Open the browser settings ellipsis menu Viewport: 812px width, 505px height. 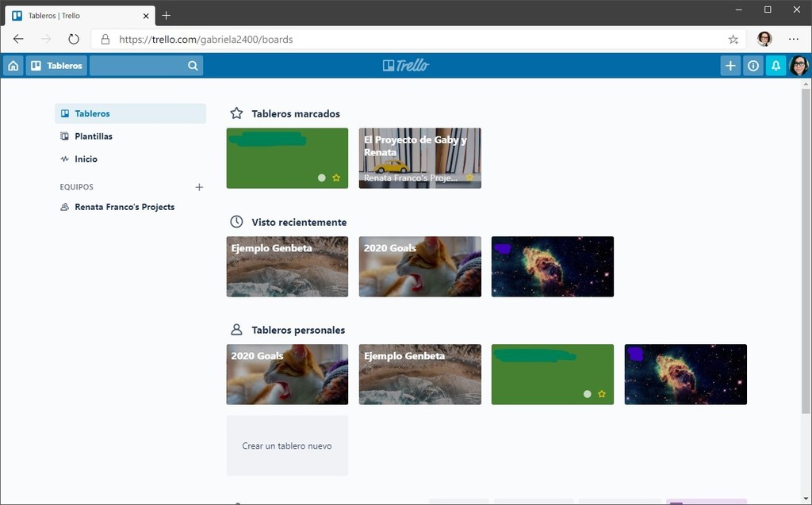point(794,38)
